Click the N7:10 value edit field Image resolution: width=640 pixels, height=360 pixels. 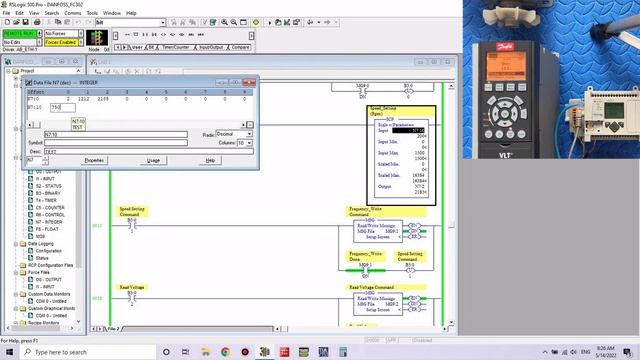pos(63,107)
